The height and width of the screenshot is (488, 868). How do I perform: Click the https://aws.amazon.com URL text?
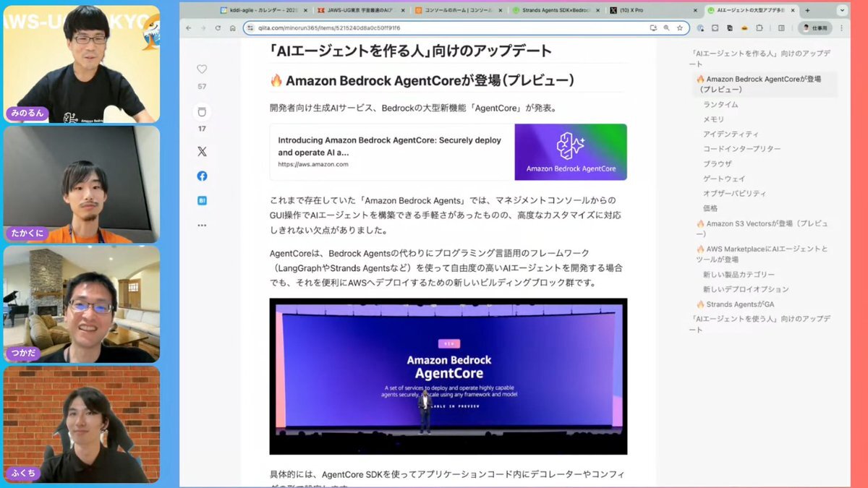pyautogui.click(x=313, y=164)
